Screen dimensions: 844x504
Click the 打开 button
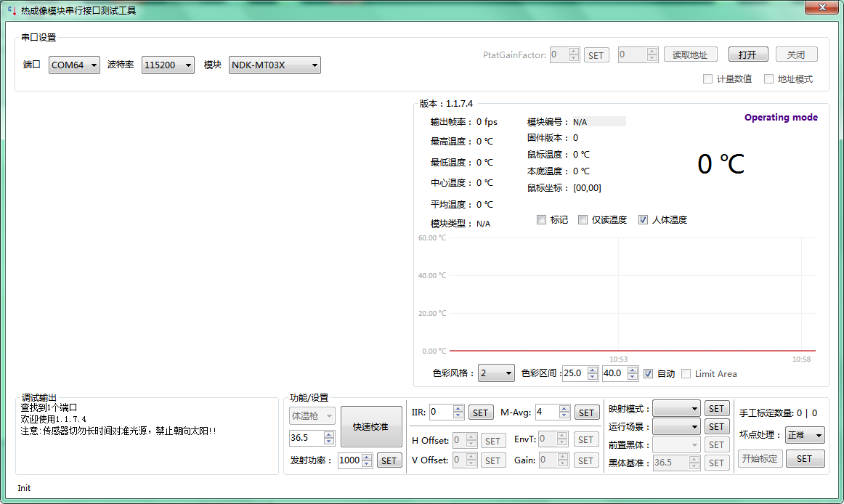tap(747, 54)
